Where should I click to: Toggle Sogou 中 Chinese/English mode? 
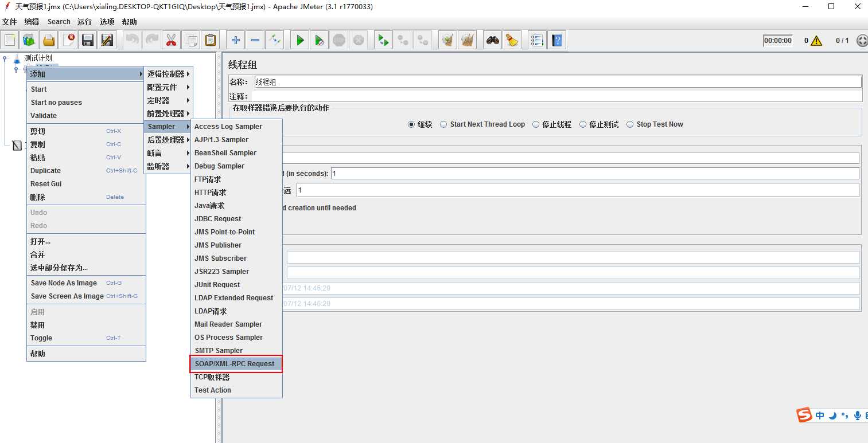click(x=820, y=415)
